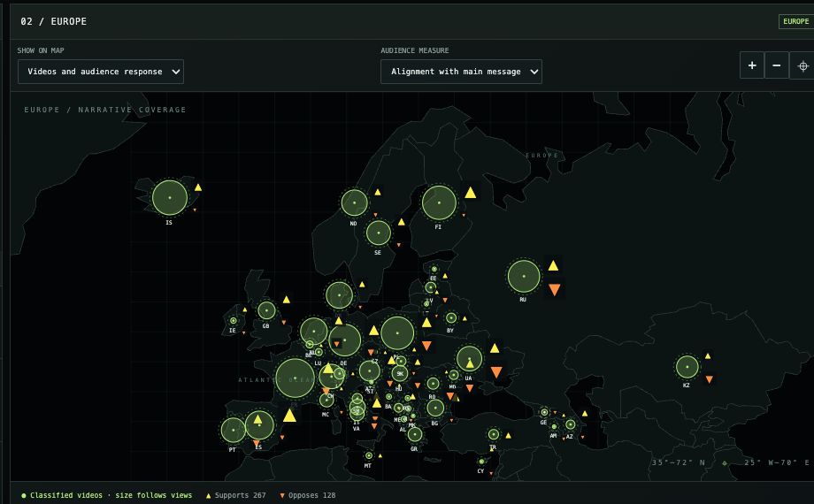This screenshot has width=814, height=504.
Task: Select the large bubble above the PL label
Action: pos(397,333)
